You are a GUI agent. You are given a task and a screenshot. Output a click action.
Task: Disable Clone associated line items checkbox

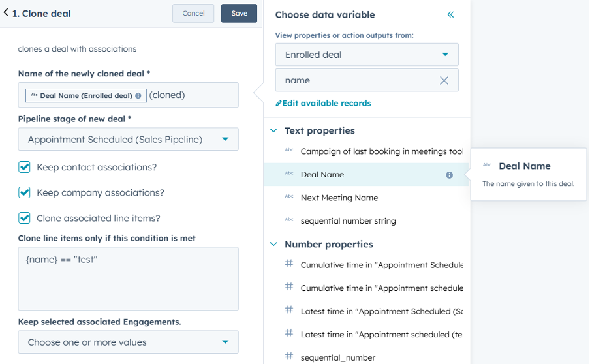[x=24, y=218]
